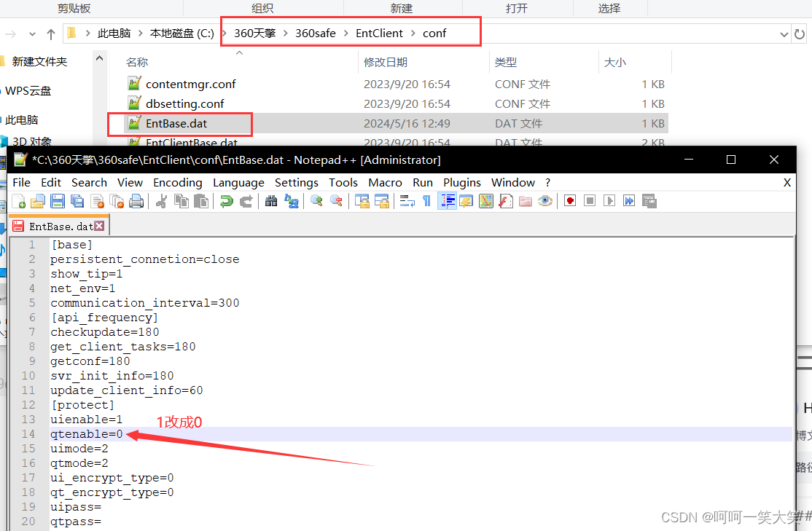Click 新建文件夹 in Explorer sidebar
The width and height of the screenshot is (812, 531).
pos(39,62)
